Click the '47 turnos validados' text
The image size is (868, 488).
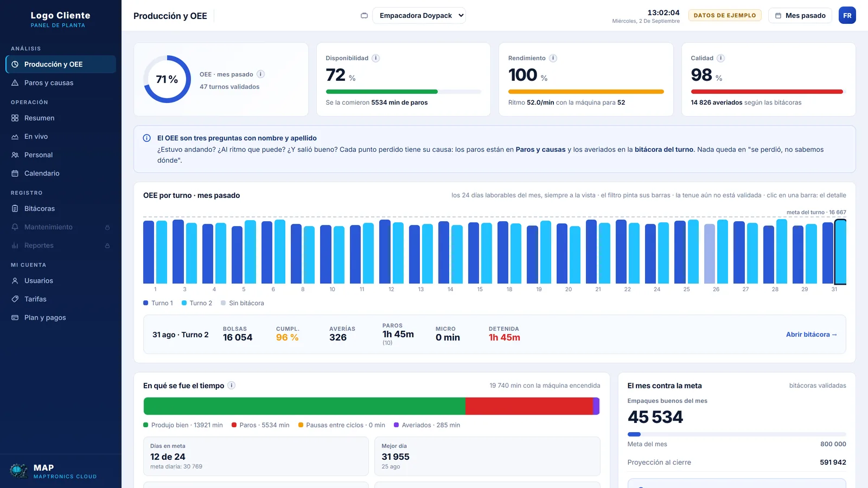[229, 87]
